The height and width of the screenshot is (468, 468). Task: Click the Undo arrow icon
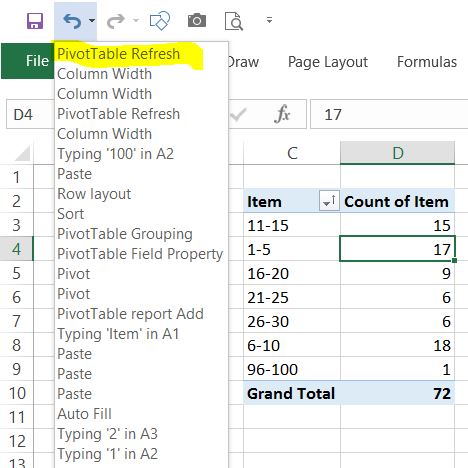(x=72, y=21)
